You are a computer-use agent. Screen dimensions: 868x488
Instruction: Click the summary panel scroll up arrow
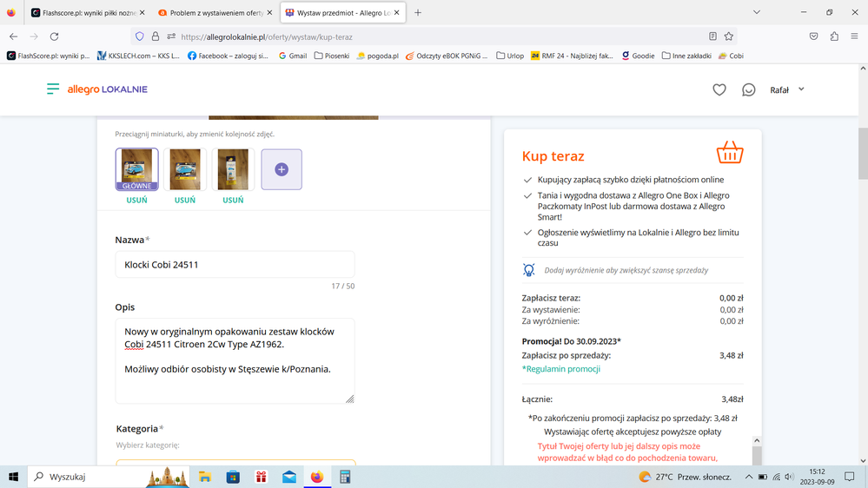757,441
